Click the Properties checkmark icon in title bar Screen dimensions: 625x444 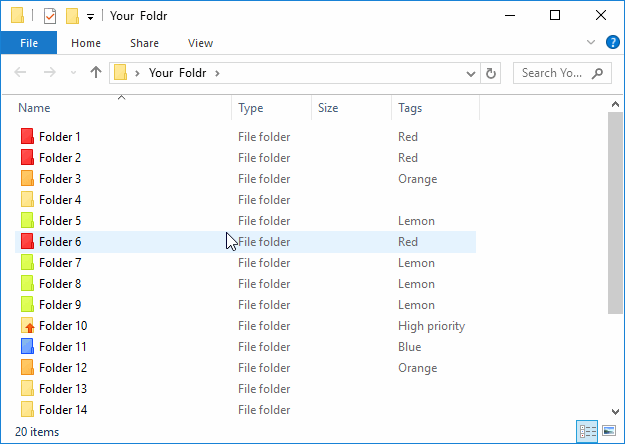pos(50,16)
